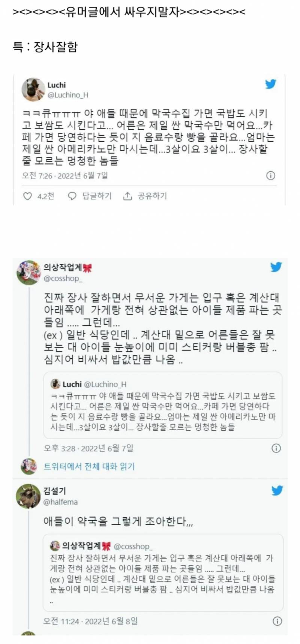The width and height of the screenshot is (300, 644).
Task: Click the 공유하기 share button
Action: [x=152, y=196]
